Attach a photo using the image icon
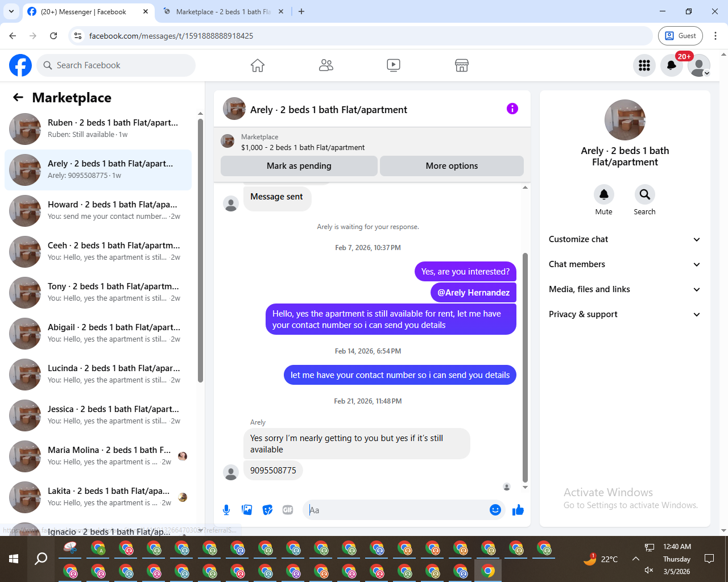The image size is (728, 582). (x=247, y=510)
